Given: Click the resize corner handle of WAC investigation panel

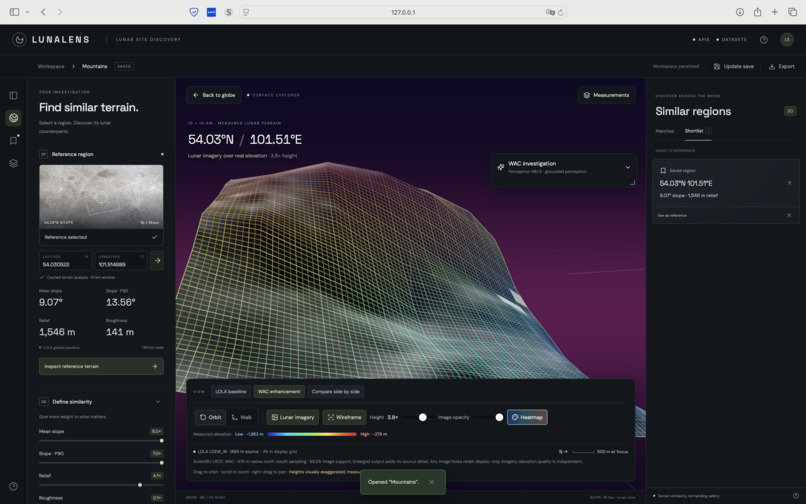Looking at the screenshot, I should tap(632, 182).
